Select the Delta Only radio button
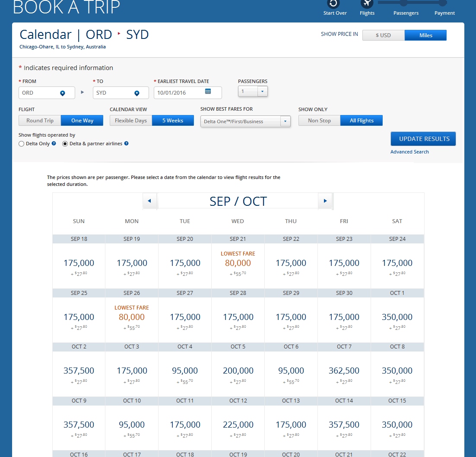The height and width of the screenshot is (457, 476). point(22,144)
